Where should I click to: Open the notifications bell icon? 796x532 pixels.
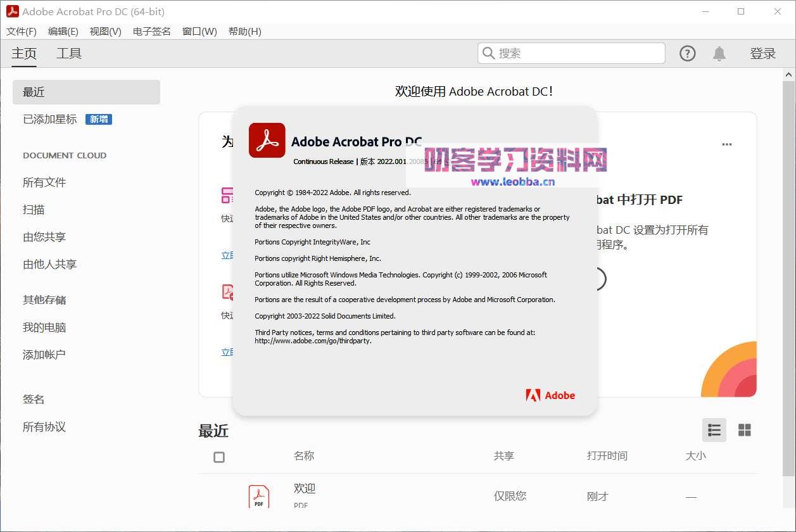[719, 53]
